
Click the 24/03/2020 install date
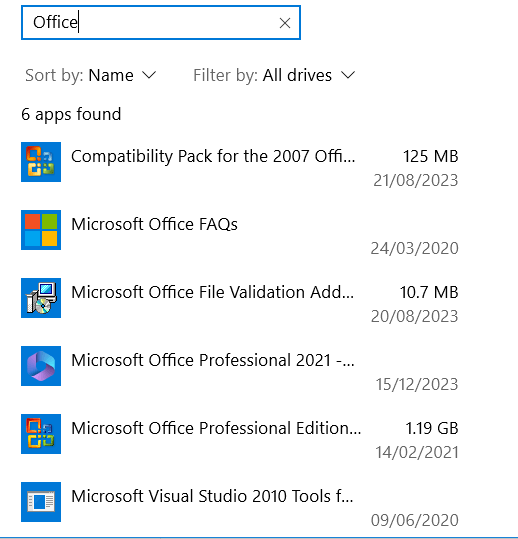(415, 249)
